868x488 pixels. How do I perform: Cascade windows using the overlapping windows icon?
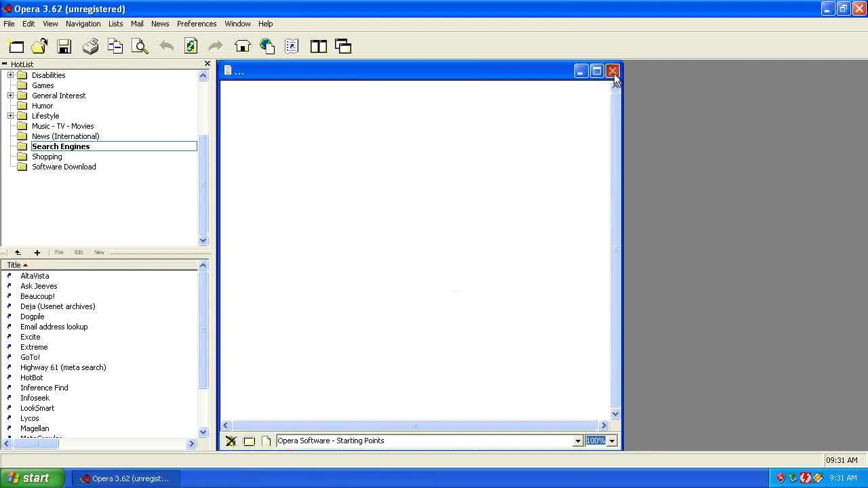(x=343, y=46)
